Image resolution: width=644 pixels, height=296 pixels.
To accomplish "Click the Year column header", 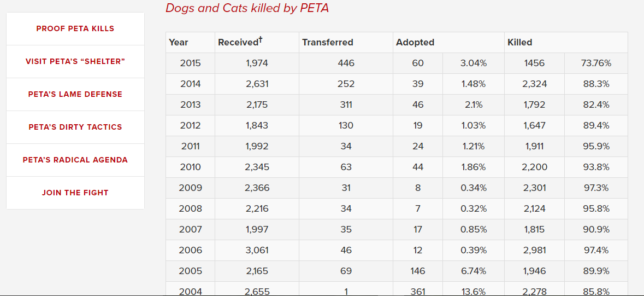I will 179,42.
